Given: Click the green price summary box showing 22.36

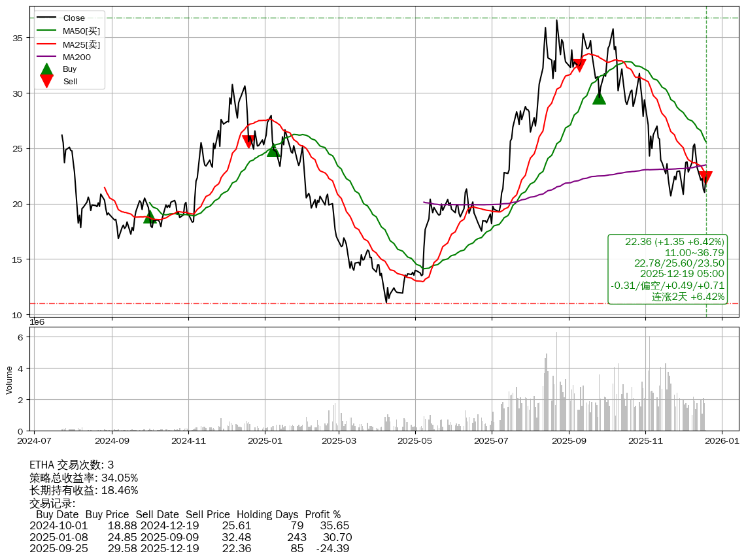Looking at the screenshot, I should click(668, 269).
